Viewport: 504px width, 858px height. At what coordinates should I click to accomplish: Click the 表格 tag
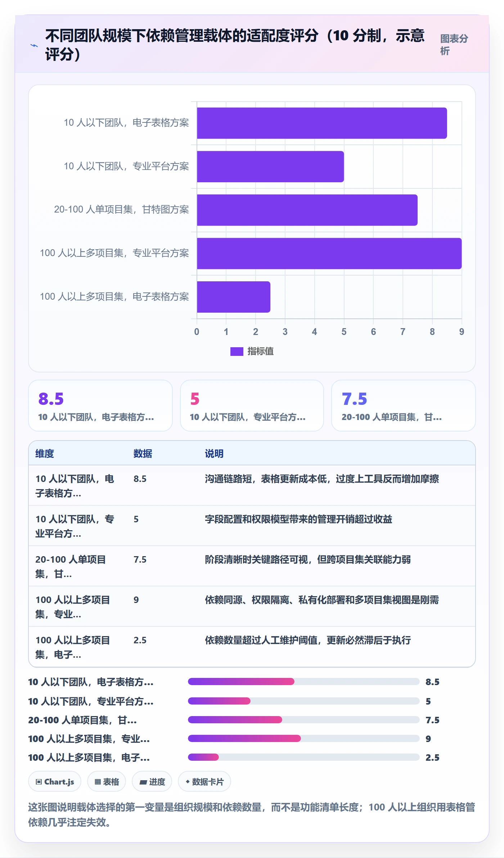click(107, 782)
